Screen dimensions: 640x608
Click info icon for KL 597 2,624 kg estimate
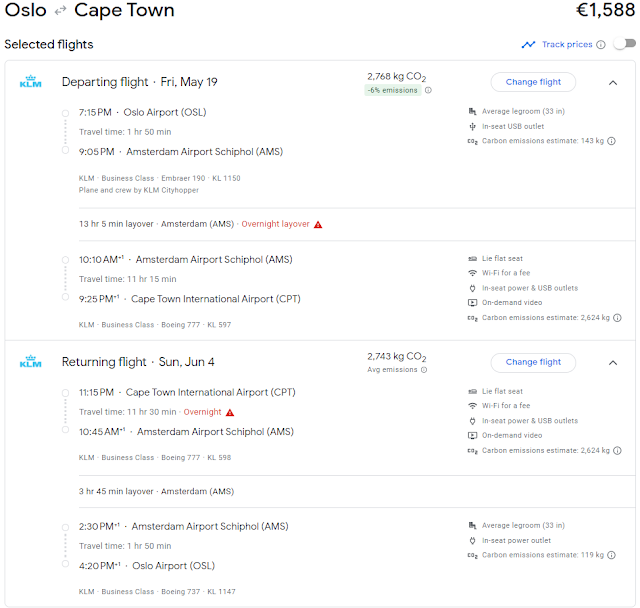[618, 318]
